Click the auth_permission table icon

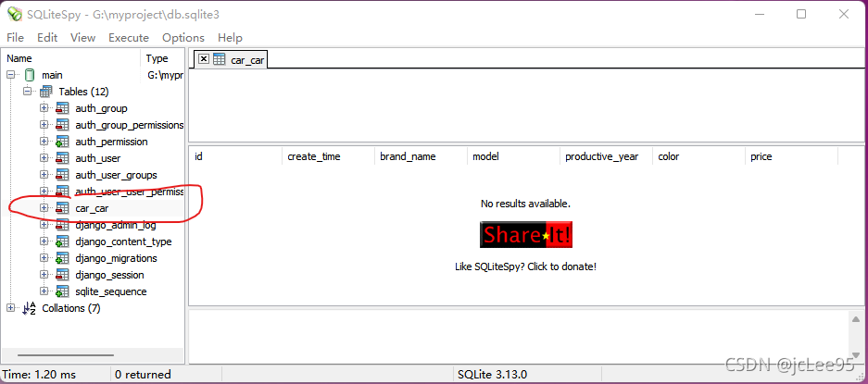click(x=62, y=142)
